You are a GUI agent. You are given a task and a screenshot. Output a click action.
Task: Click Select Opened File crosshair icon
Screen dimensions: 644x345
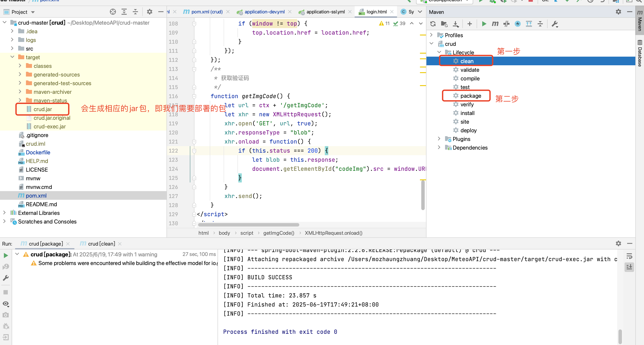(x=113, y=12)
